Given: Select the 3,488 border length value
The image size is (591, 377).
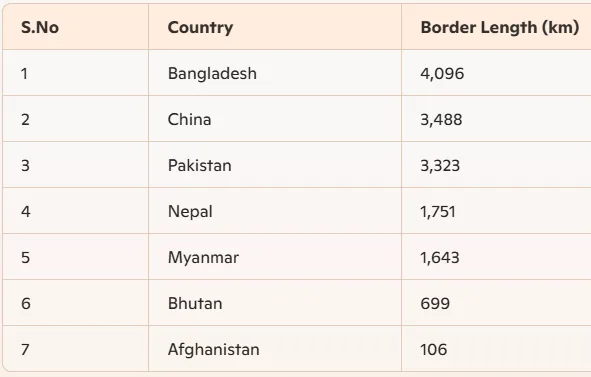Looking at the screenshot, I should pos(441,120).
